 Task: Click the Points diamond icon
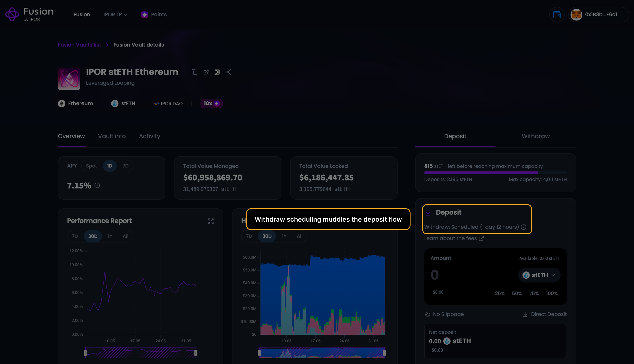(x=144, y=15)
